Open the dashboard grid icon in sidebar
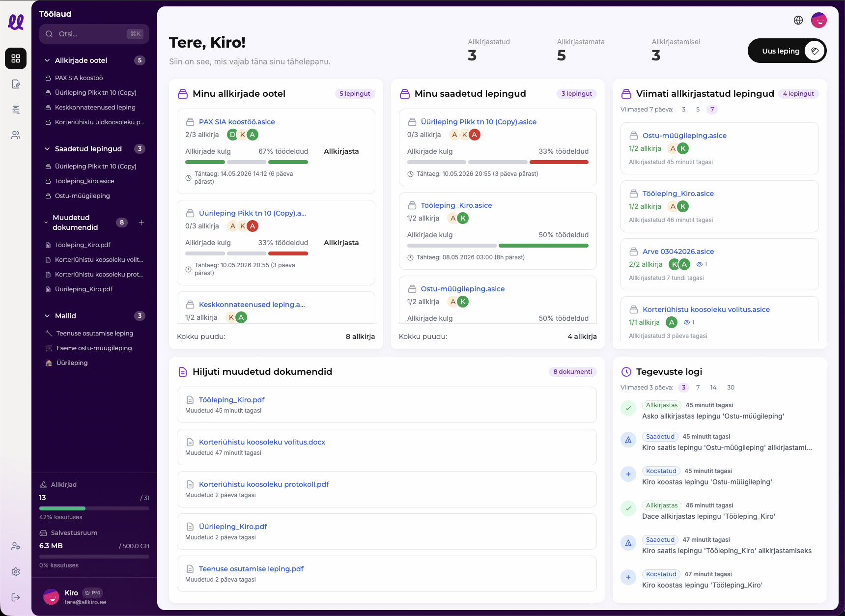Screen dimensions: 845x616 (16, 58)
